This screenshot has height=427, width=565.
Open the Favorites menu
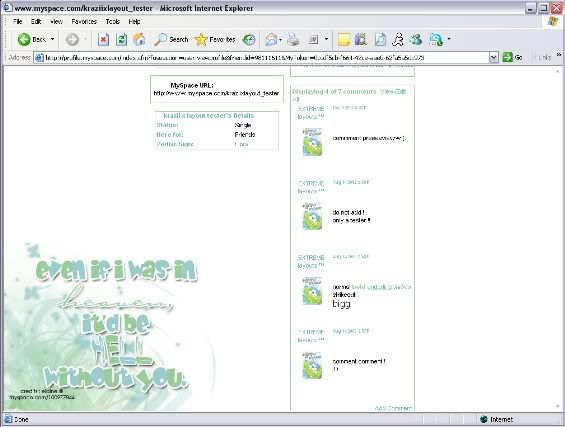(x=84, y=22)
